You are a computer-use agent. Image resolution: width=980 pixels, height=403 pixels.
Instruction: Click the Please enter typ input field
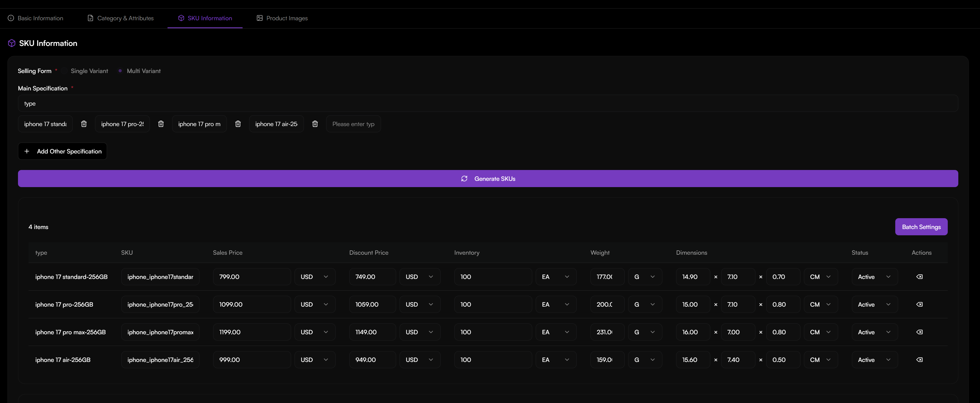click(353, 123)
